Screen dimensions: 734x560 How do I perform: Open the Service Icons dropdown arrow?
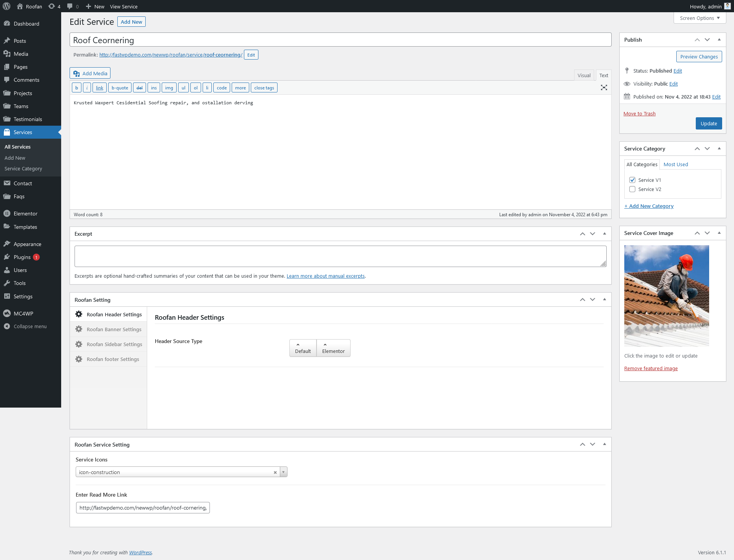[283, 472]
